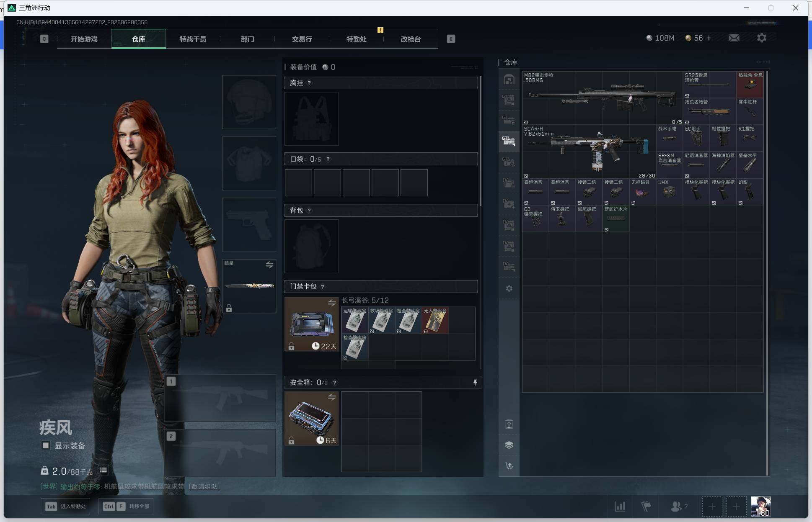Select the SR25瞬息短枪管 barrel item
This screenshot has height=522, width=812.
[x=710, y=85]
